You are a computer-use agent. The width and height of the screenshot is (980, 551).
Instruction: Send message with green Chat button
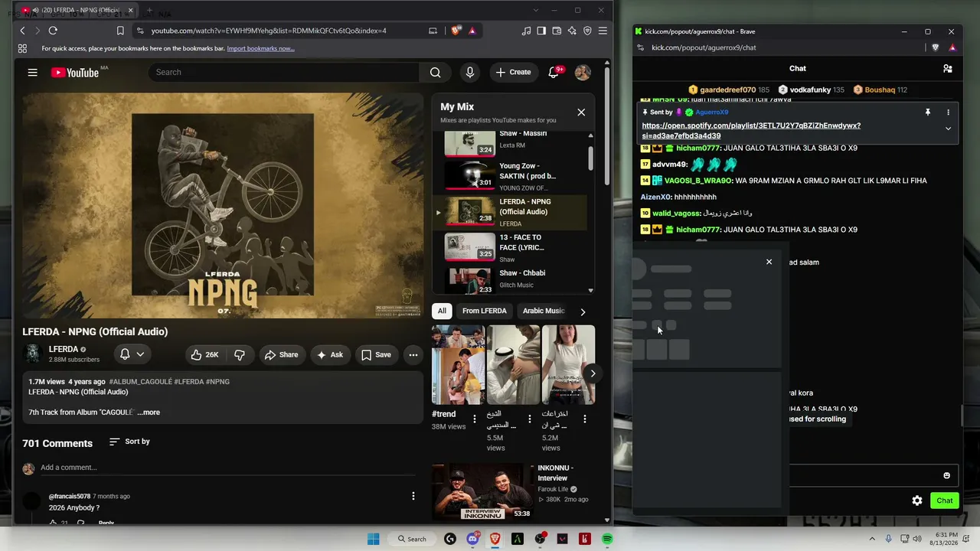[945, 500]
